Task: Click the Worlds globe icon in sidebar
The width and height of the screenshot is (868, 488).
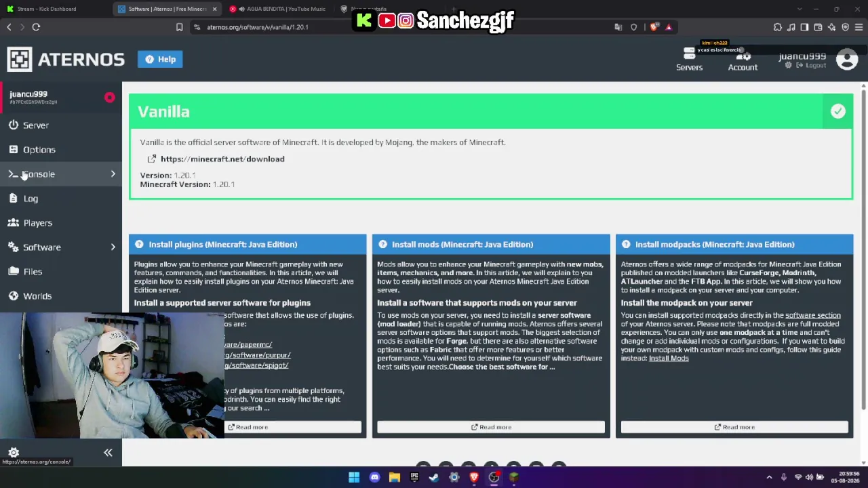Action: [x=14, y=296]
